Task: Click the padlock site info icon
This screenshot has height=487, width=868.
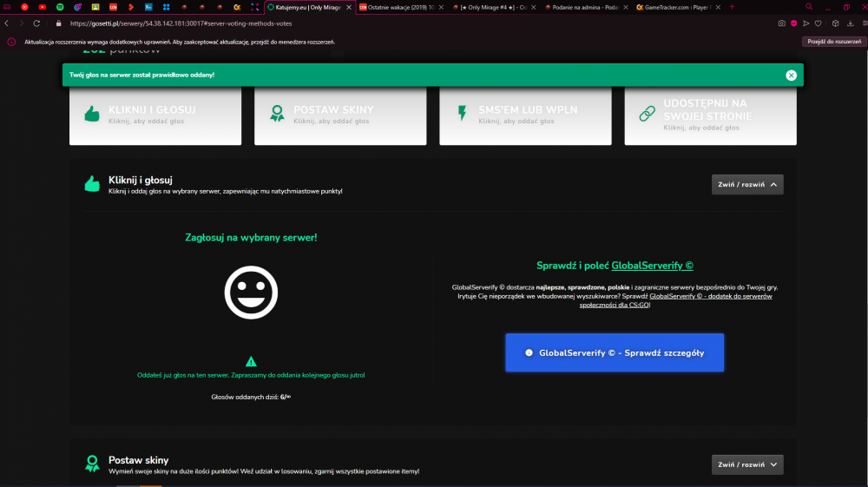Action: 59,23
